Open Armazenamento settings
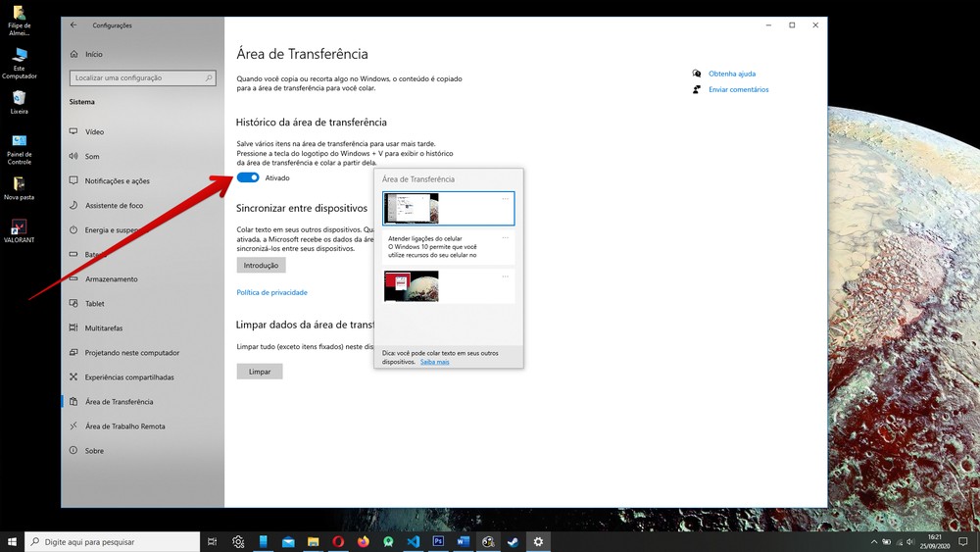 point(112,278)
